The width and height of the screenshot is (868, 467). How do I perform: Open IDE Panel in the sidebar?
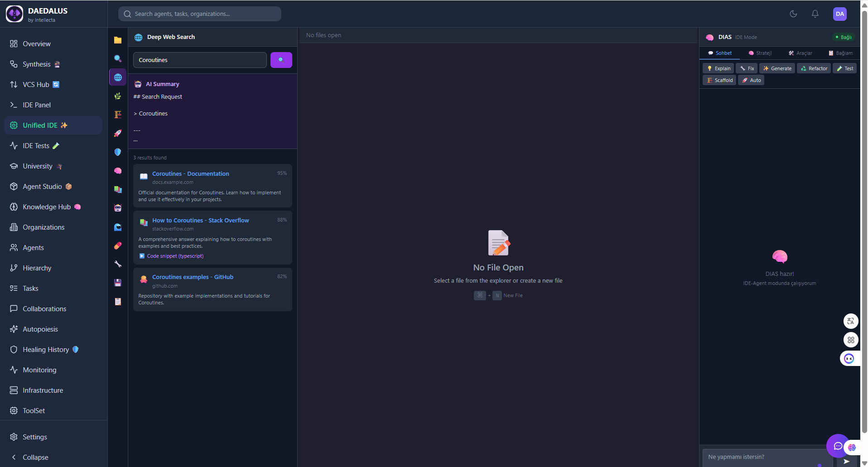pos(53,105)
